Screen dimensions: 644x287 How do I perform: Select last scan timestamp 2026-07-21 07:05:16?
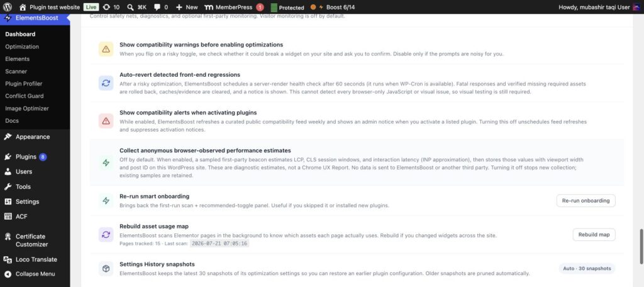tap(219, 244)
